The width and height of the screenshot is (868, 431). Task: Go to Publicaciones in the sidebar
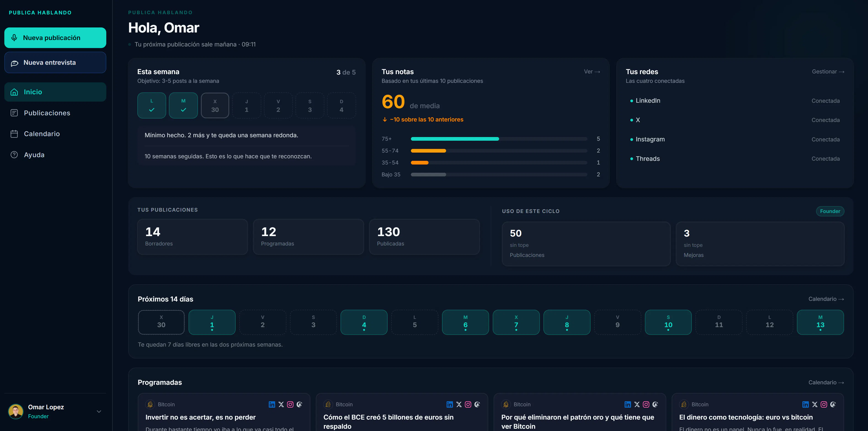point(55,113)
